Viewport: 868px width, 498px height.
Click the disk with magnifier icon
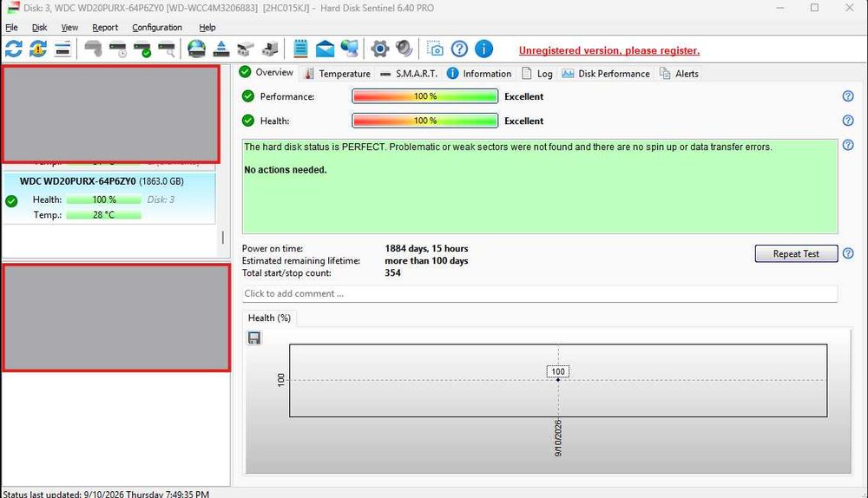167,49
